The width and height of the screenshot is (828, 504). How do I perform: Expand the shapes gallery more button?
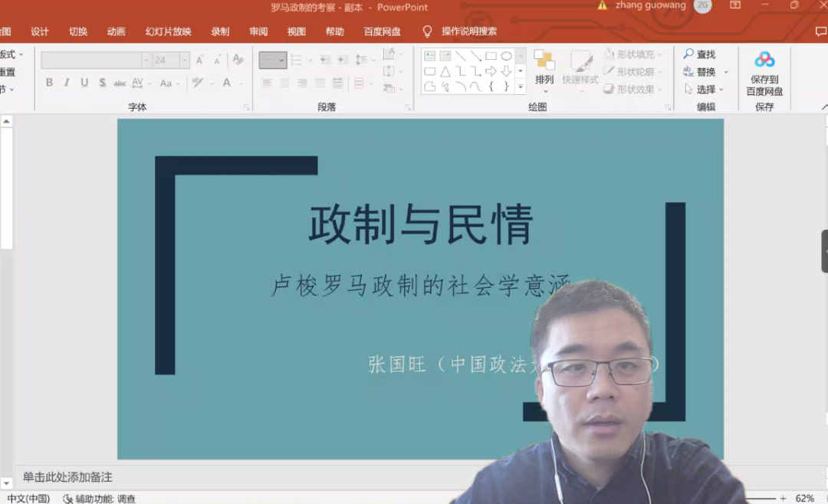(521, 87)
